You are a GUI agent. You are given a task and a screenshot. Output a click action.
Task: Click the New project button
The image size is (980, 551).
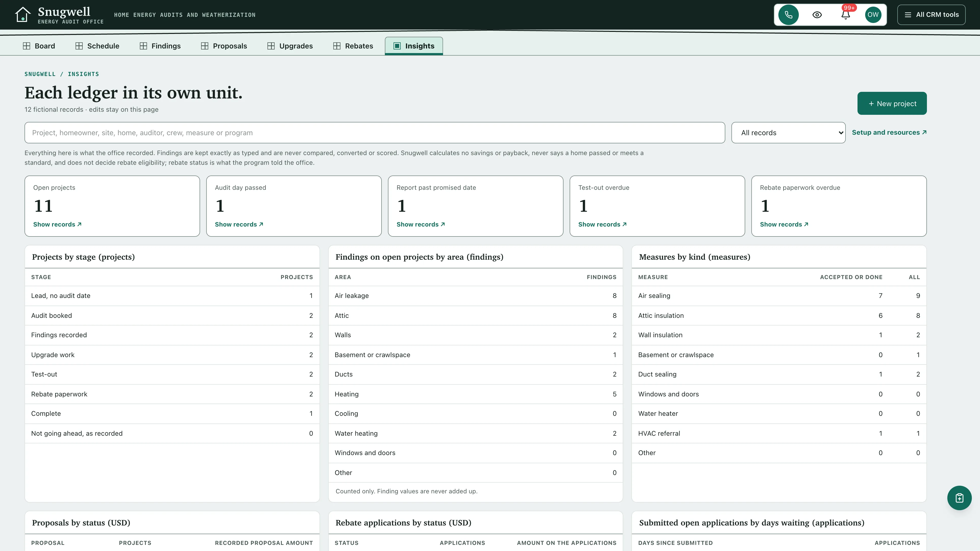[x=892, y=103]
